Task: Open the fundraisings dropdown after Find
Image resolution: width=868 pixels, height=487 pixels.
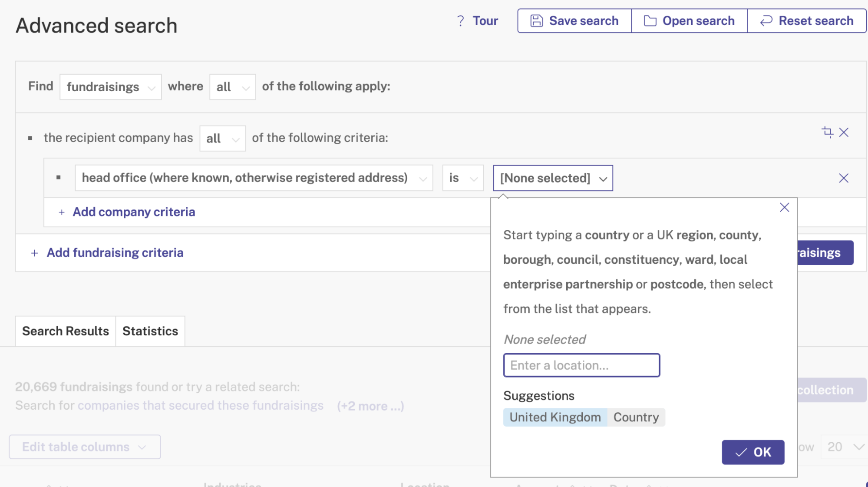Action: point(110,87)
